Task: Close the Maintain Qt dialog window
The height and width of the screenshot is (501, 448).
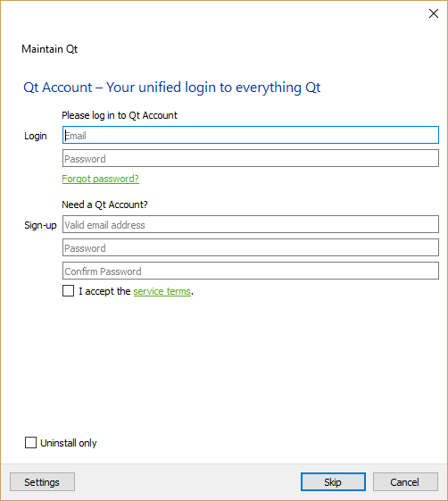Action: click(x=434, y=13)
